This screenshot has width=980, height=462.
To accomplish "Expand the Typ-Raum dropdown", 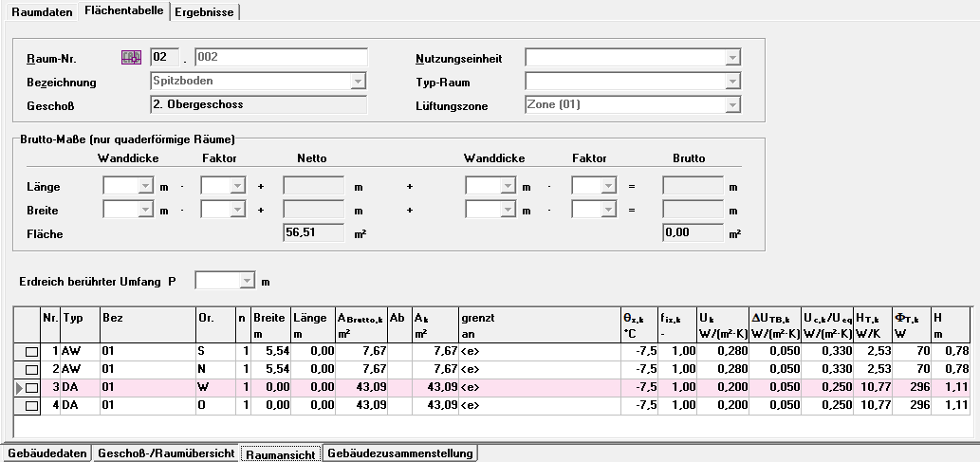I will point(732,82).
